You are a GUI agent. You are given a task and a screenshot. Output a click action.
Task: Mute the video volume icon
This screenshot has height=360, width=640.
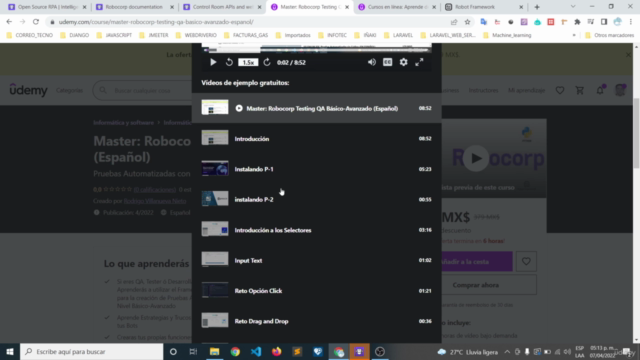point(371,62)
